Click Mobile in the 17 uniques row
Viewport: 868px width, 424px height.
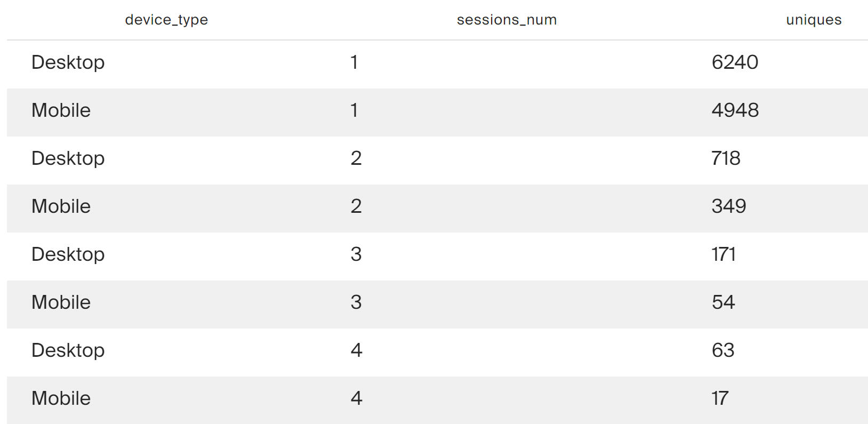tap(61, 398)
